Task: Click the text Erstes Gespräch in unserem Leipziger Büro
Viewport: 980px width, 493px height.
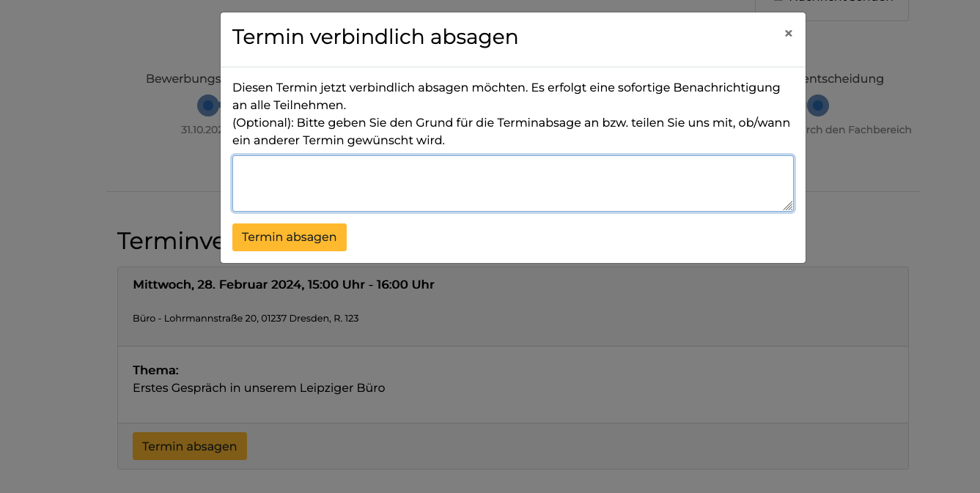Action: 259,388
